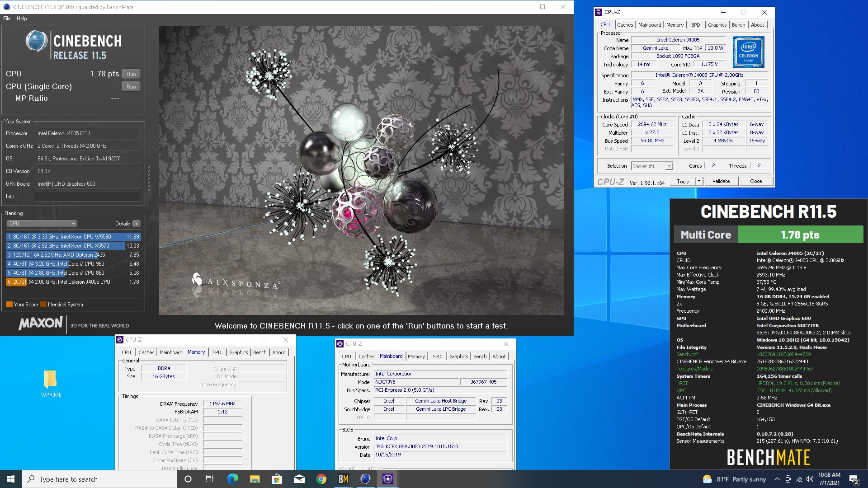Open Graphics tab in Memory CPU-Z window
The width and height of the screenshot is (868, 488).
pyautogui.click(x=238, y=352)
